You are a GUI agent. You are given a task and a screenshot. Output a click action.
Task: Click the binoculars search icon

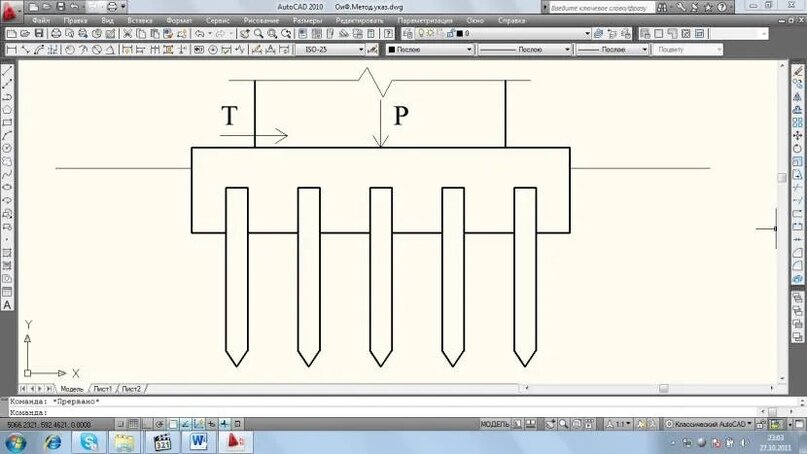pyautogui.click(x=662, y=7)
